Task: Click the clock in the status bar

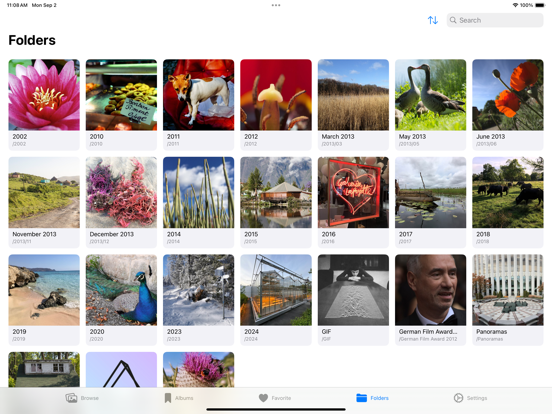Action: [x=17, y=5]
